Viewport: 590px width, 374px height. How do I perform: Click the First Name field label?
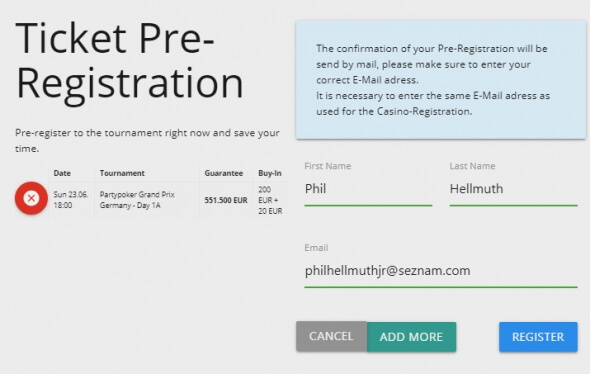(327, 166)
